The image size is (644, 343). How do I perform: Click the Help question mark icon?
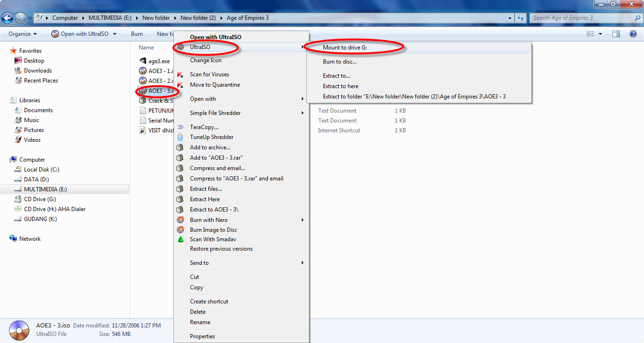pos(633,34)
